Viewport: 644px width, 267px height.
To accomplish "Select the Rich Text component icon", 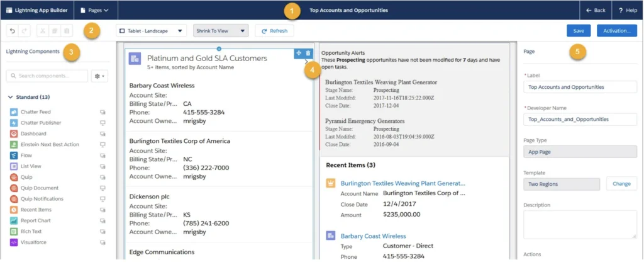I will point(14,231).
